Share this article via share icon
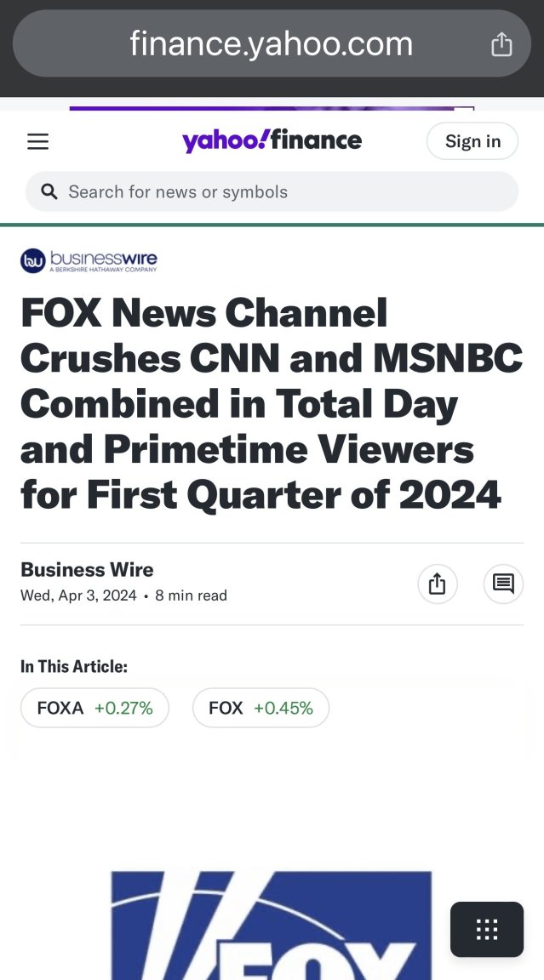 437,584
